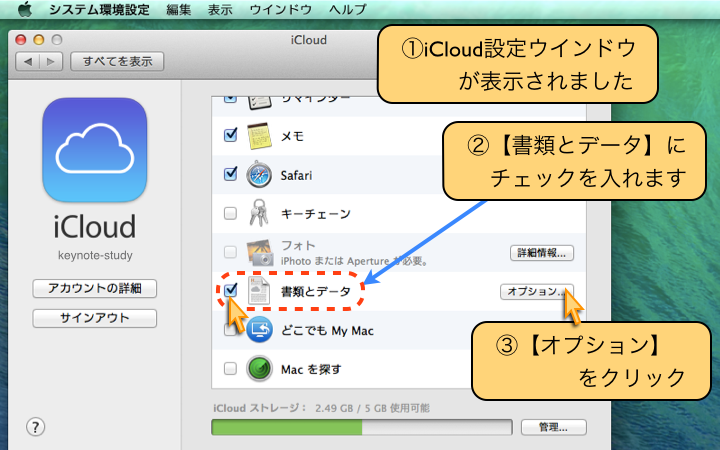Image resolution: width=720 pixels, height=450 pixels.
Task: Enable the Mac を探す checkbox
Action: pos(230,368)
